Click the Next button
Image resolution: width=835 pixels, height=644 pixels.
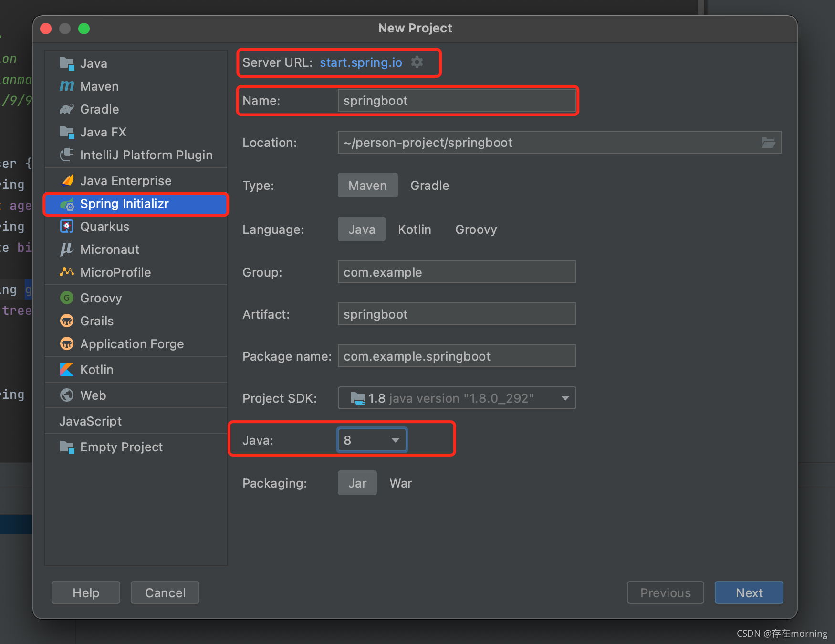click(749, 592)
